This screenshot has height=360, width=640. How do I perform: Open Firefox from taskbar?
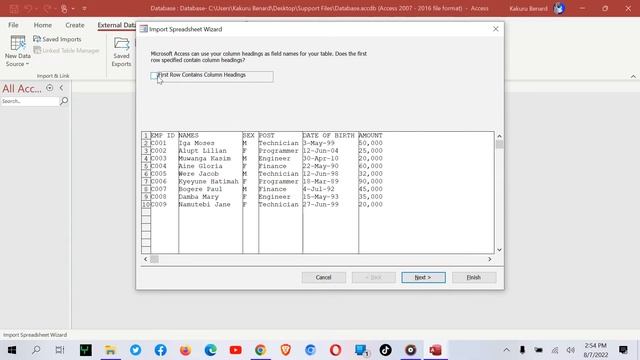pos(185,350)
